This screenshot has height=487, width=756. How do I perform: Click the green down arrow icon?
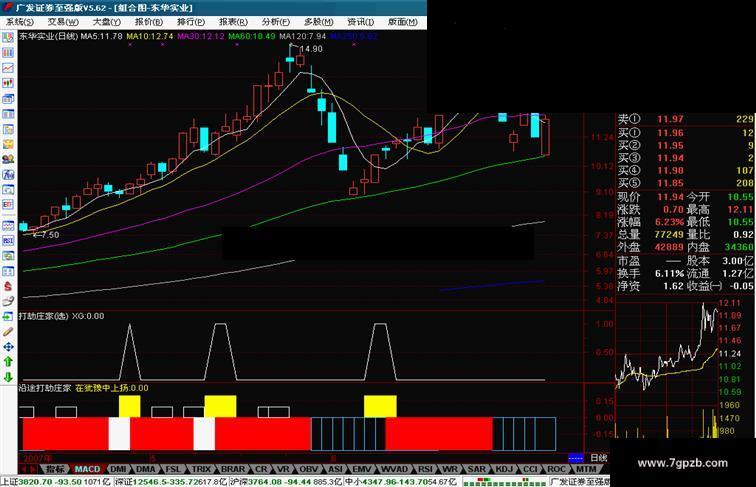8,377
